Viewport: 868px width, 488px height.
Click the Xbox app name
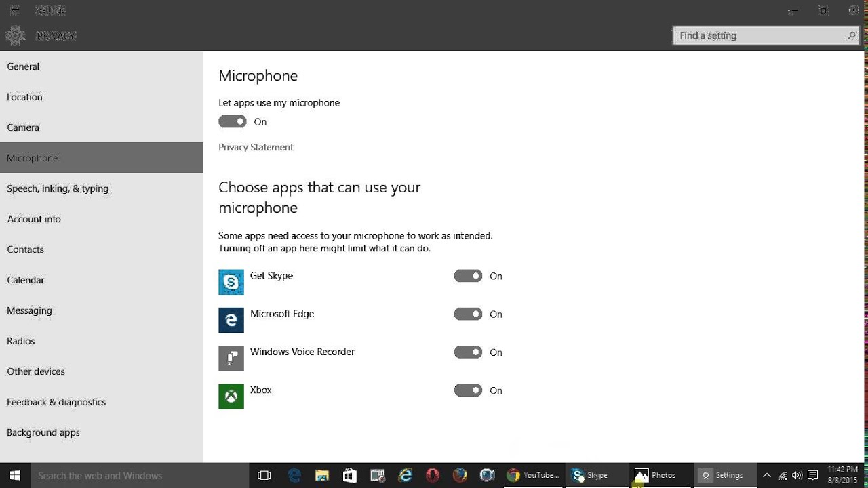point(261,390)
